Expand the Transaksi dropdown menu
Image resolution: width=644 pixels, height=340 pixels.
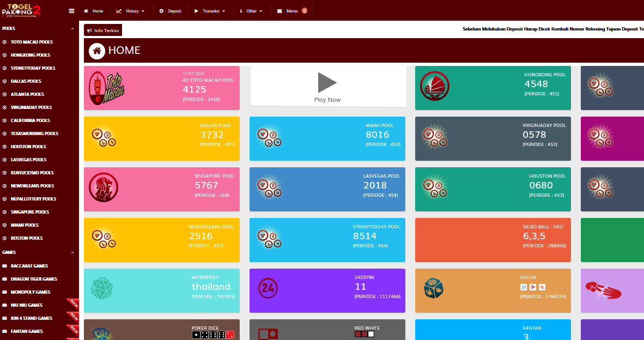pos(209,11)
